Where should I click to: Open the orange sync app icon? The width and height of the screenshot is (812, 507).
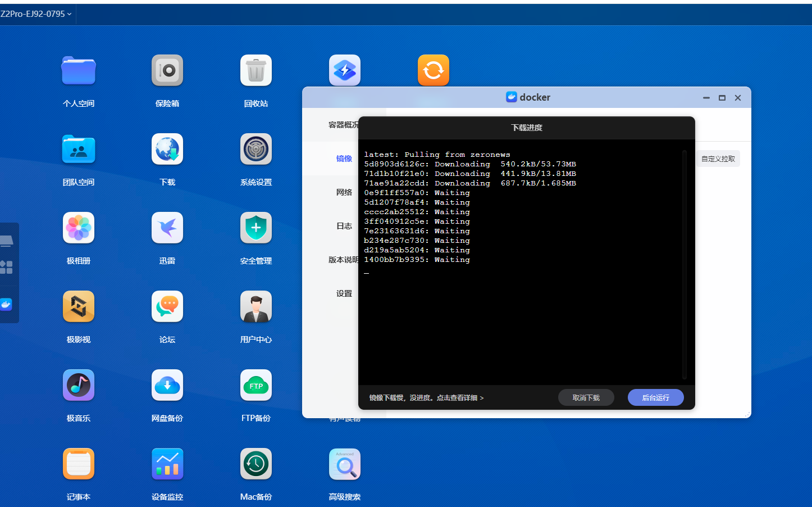click(434, 70)
